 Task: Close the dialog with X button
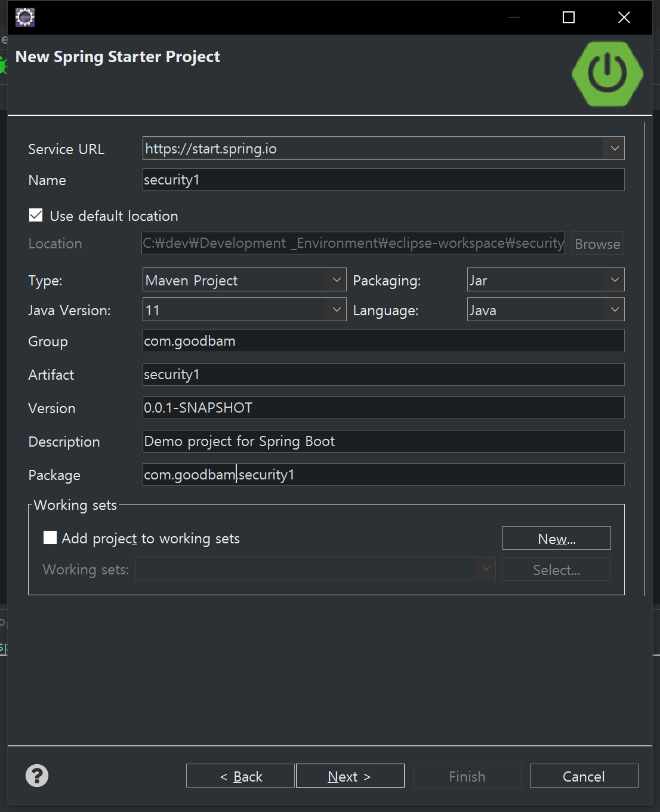624,17
